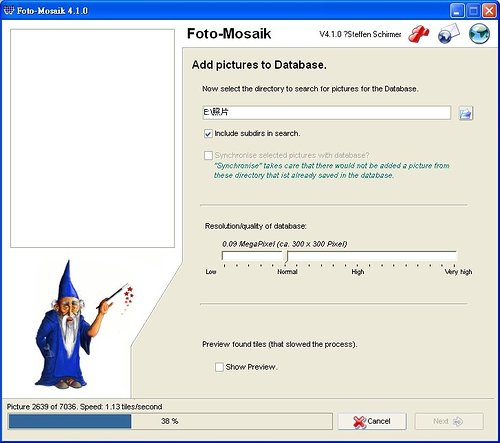The image size is (500, 443).
Task: Click the 'Add pictures to Database.' heading
Action: (x=259, y=65)
